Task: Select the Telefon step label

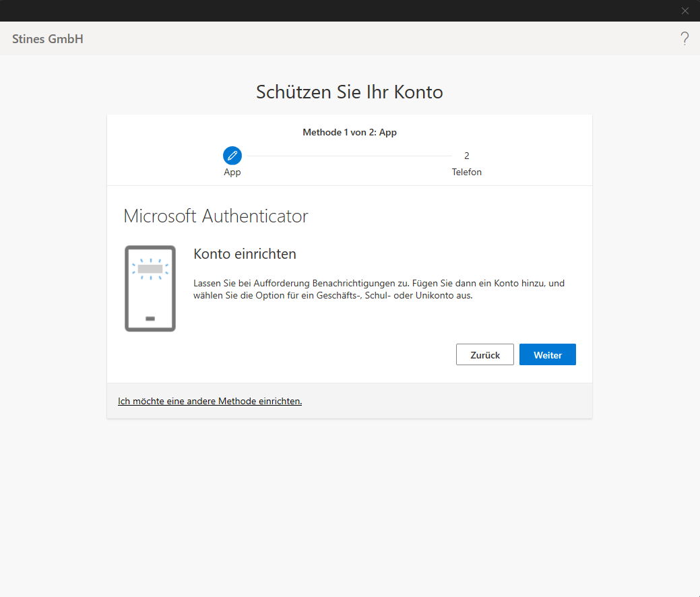Action: [x=466, y=172]
